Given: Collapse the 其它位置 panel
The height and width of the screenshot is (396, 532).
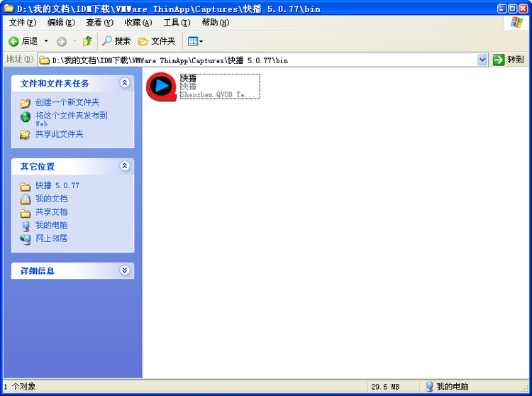Looking at the screenshot, I should coord(125,166).
